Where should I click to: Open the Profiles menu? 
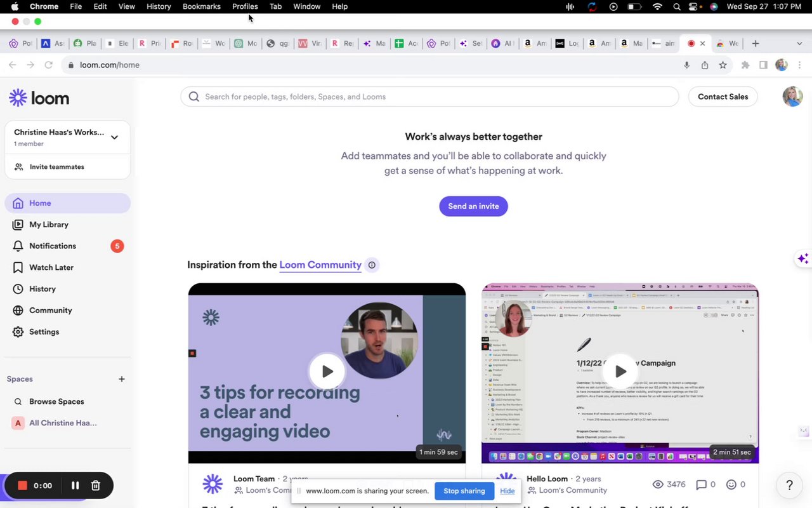pos(245,6)
